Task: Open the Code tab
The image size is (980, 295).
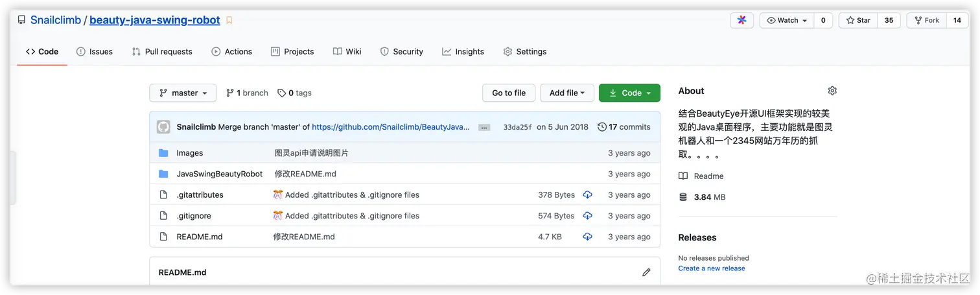Action: tap(42, 51)
